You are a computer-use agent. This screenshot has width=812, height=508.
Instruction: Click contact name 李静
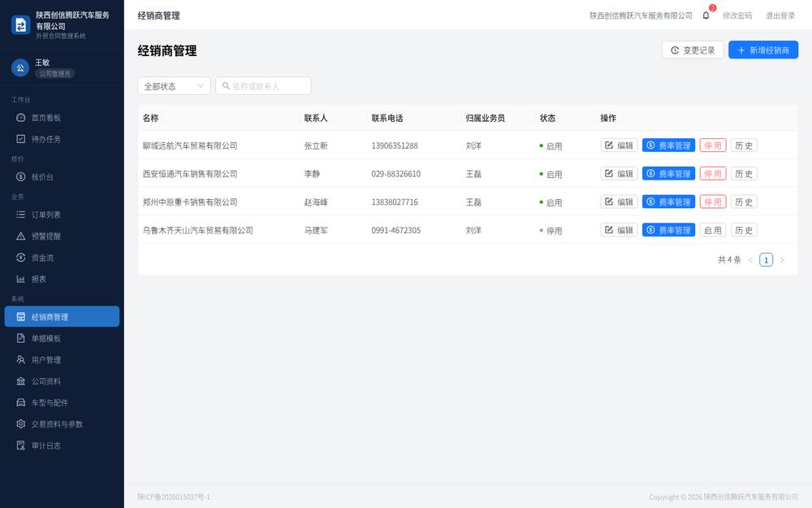click(312, 174)
